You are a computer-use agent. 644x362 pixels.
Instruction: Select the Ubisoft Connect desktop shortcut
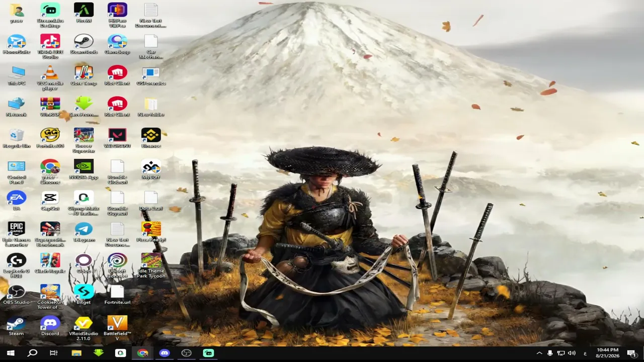pyautogui.click(x=117, y=265)
